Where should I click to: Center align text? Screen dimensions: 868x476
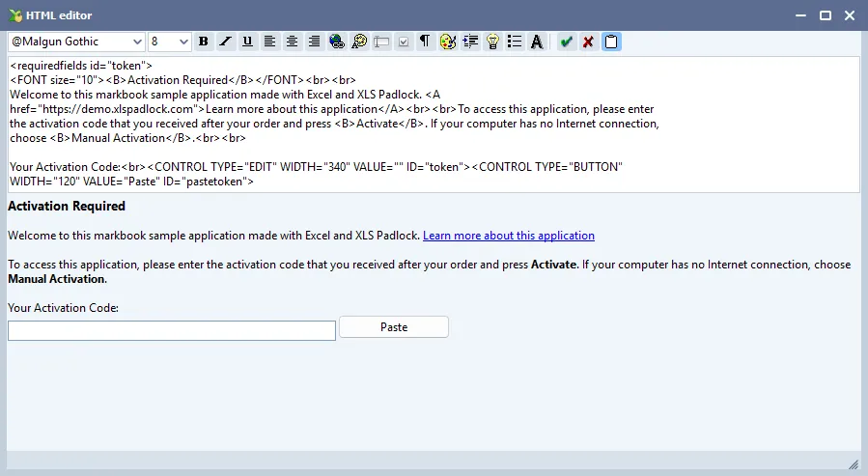coord(292,42)
